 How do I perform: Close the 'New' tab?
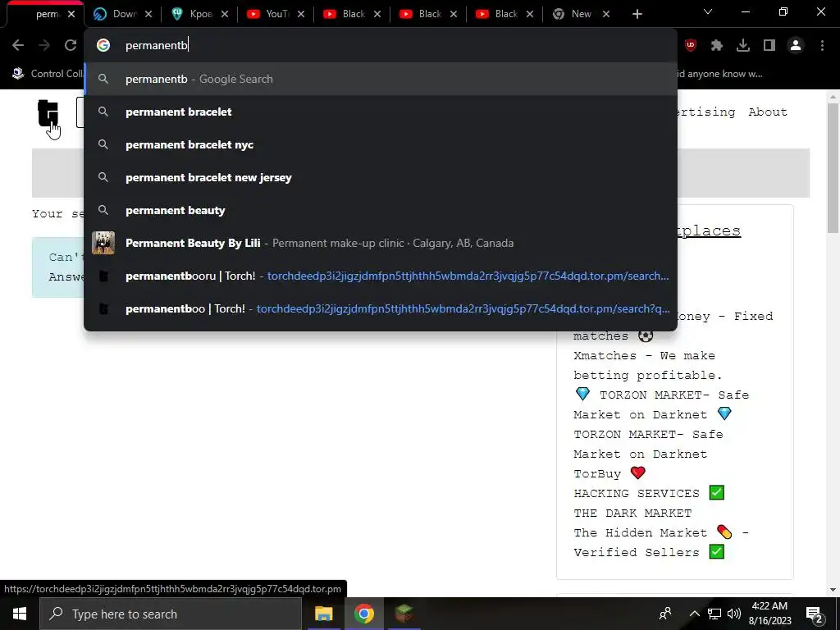point(606,15)
